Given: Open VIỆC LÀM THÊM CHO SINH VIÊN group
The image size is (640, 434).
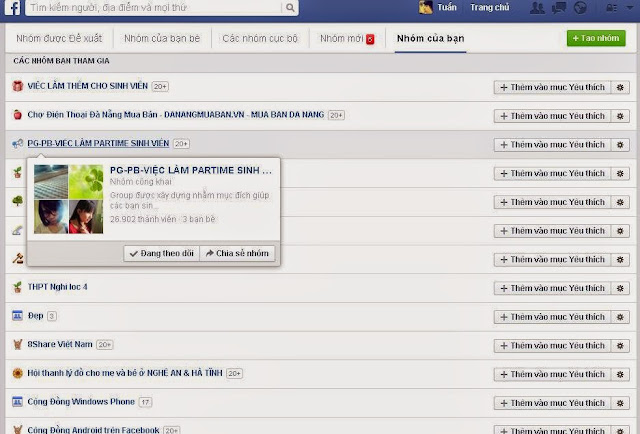Looking at the screenshot, I should (x=87, y=86).
